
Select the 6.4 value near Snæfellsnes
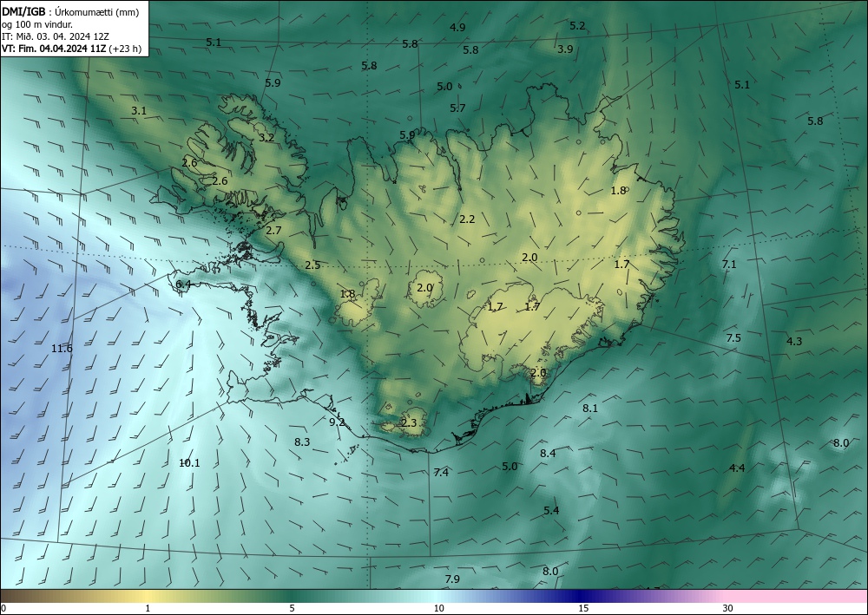pyautogui.click(x=183, y=285)
